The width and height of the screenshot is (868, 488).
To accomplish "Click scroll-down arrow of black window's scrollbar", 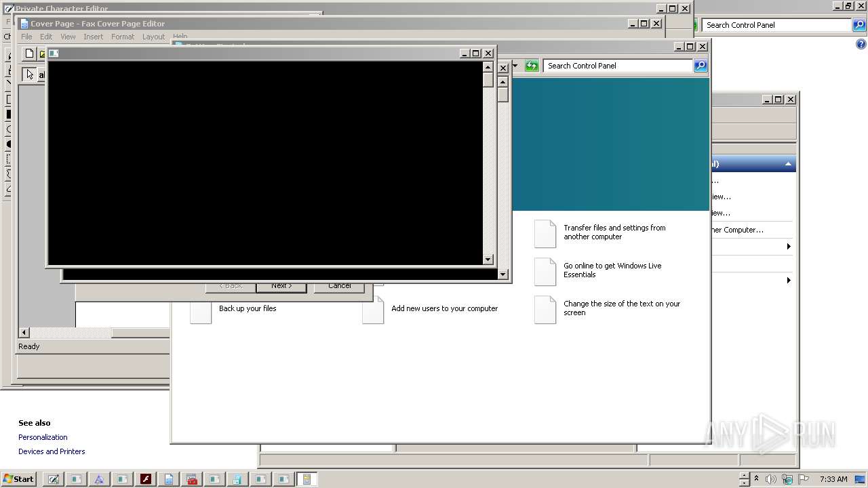I will [488, 259].
